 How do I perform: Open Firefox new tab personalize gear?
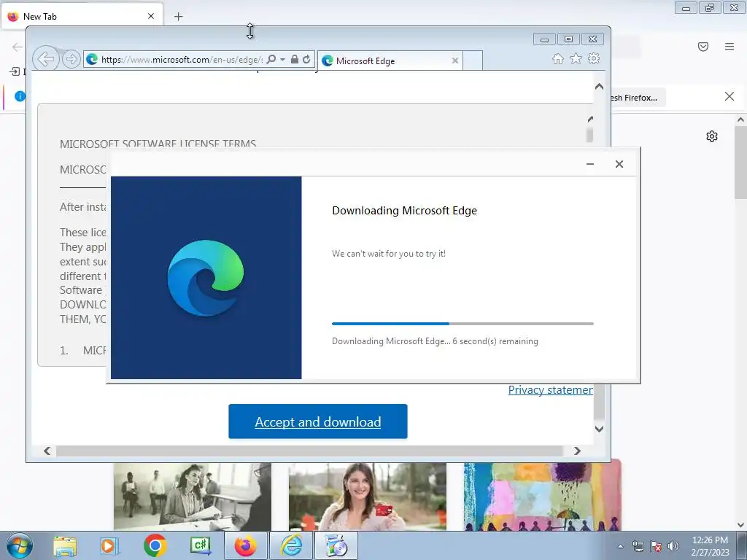[712, 136]
